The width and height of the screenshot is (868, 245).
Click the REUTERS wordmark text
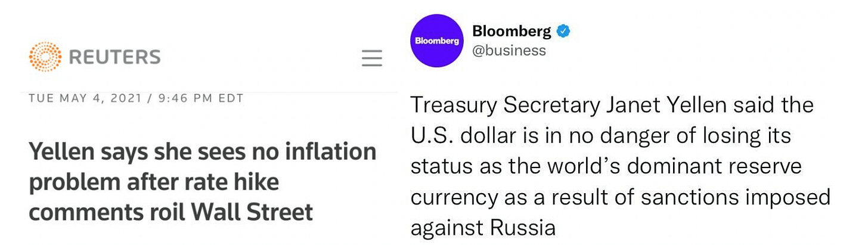point(115,58)
